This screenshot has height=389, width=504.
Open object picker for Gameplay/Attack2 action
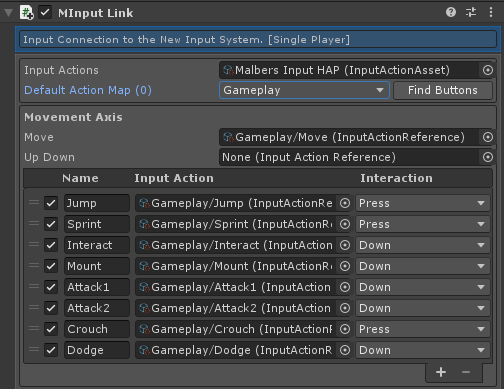[x=345, y=308]
